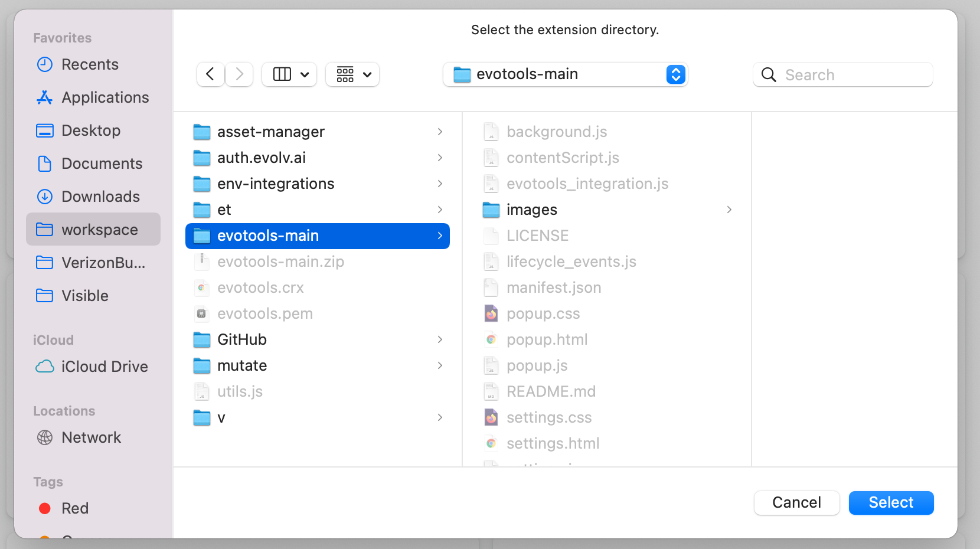Click the forward navigation arrow

click(239, 74)
